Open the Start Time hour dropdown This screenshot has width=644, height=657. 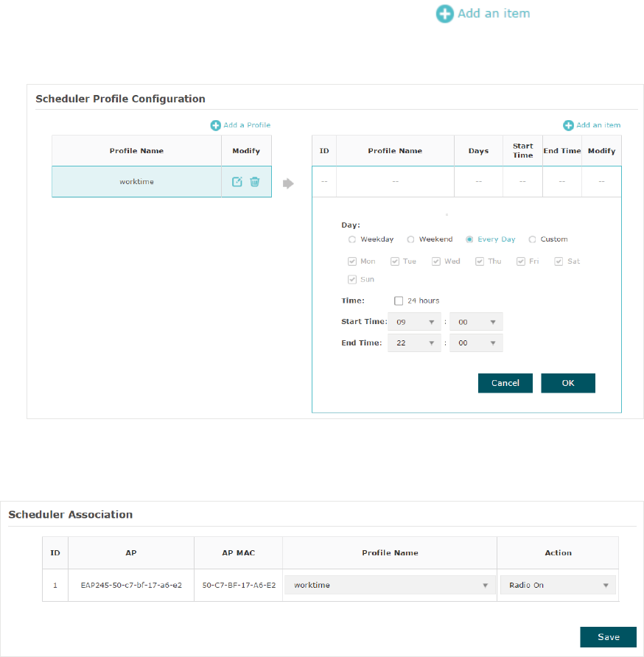tap(414, 322)
